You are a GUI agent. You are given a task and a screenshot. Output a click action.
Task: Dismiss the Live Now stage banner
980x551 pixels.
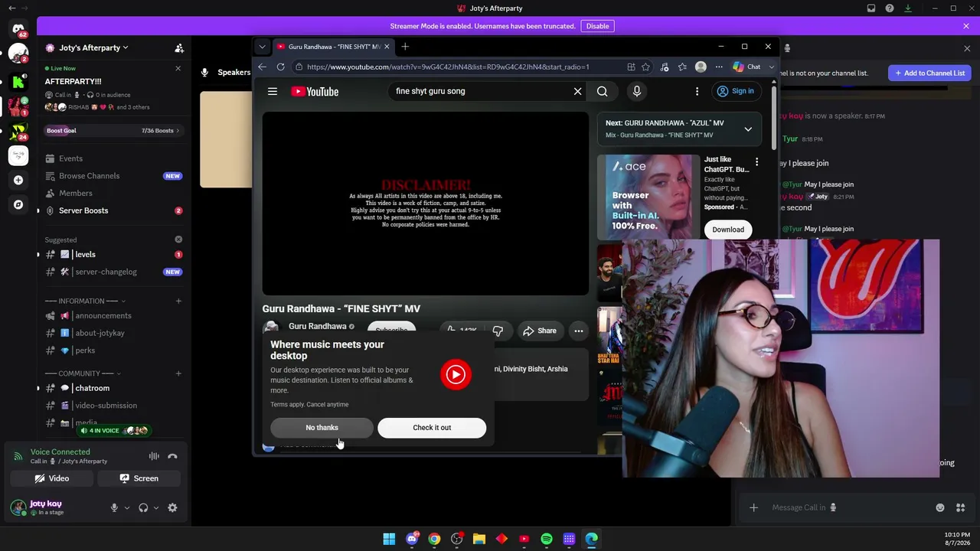(x=178, y=68)
